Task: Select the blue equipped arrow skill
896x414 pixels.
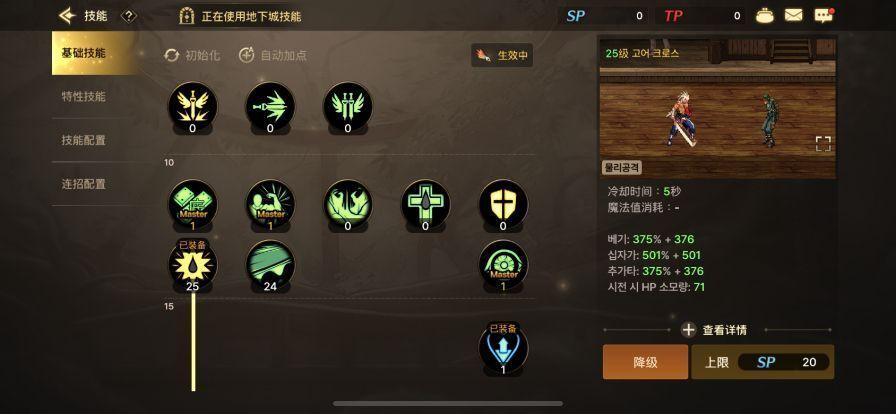Action: click(503, 348)
